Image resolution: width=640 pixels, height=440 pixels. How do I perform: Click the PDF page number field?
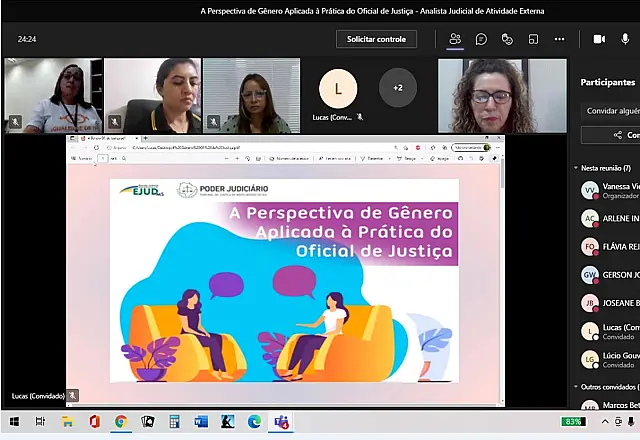(103, 158)
